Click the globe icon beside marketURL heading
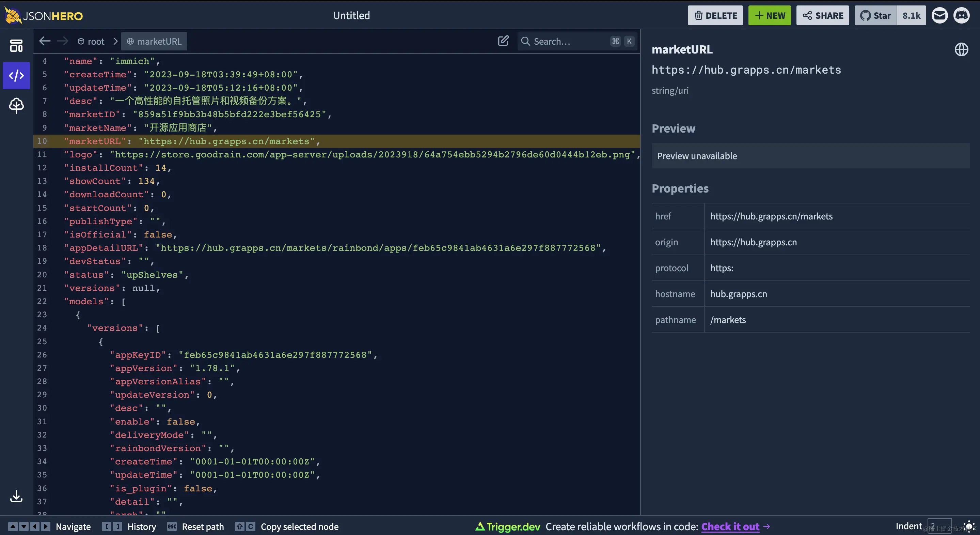The height and width of the screenshot is (535, 980). pyautogui.click(x=961, y=49)
